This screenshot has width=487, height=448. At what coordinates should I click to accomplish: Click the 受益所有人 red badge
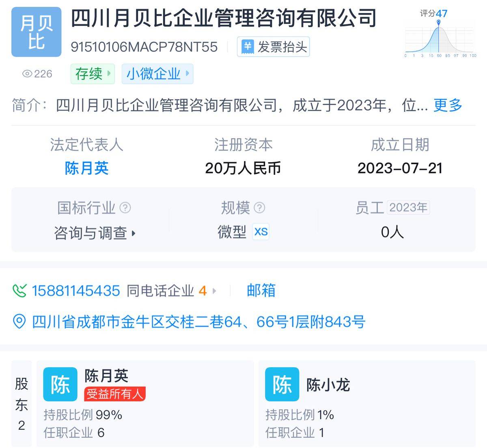tap(115, 394)
